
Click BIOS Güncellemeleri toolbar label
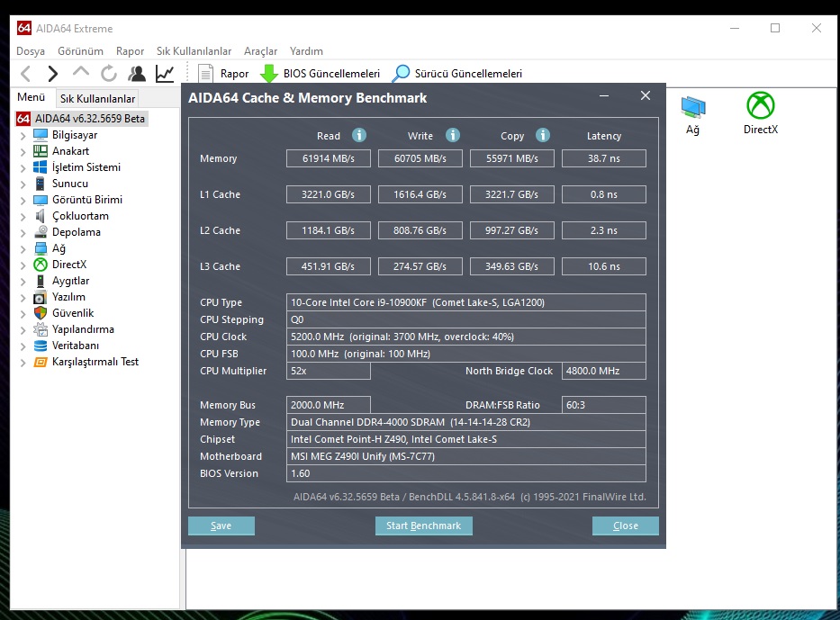coord(331,74)
